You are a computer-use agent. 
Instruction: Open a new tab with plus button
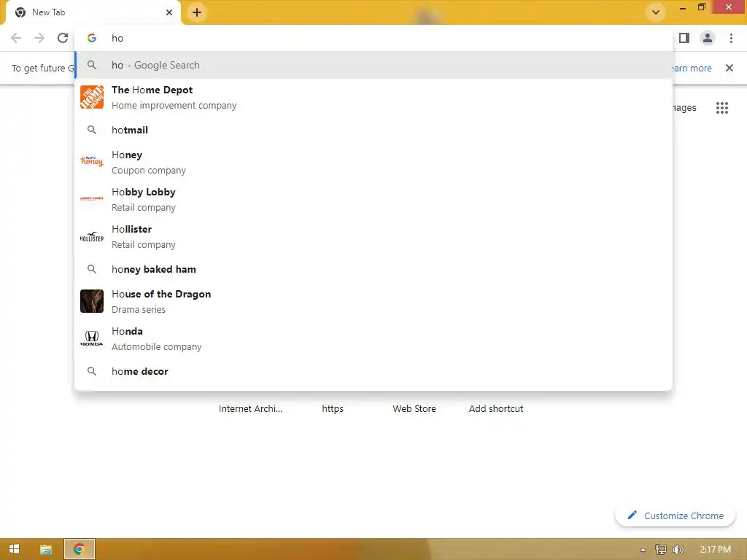(197, 12)
